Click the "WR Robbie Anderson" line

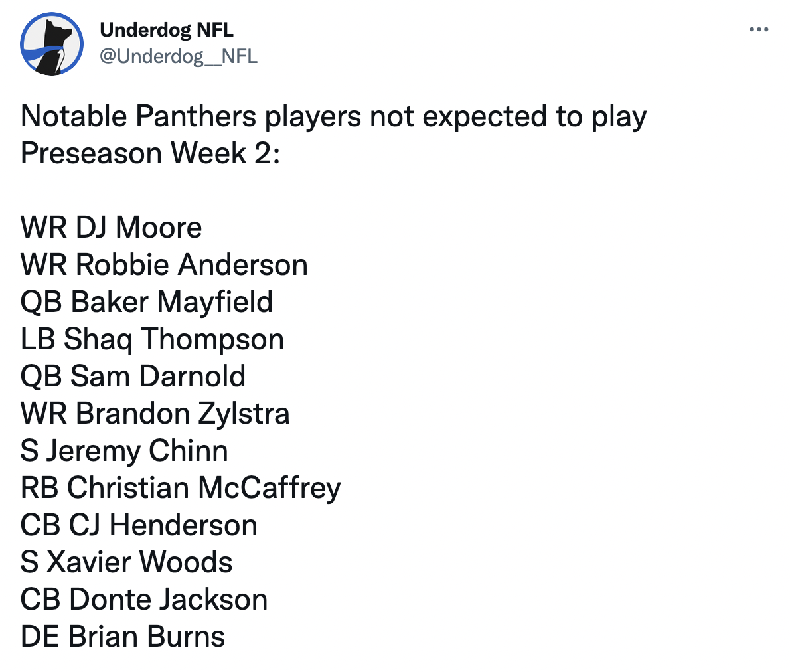click(x=164, y=265)
